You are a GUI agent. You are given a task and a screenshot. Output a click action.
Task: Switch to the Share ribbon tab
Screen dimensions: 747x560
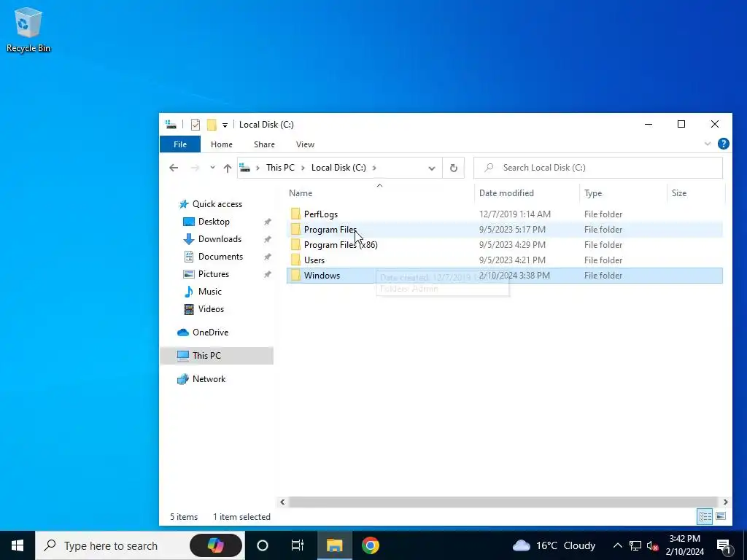(264, 144)
